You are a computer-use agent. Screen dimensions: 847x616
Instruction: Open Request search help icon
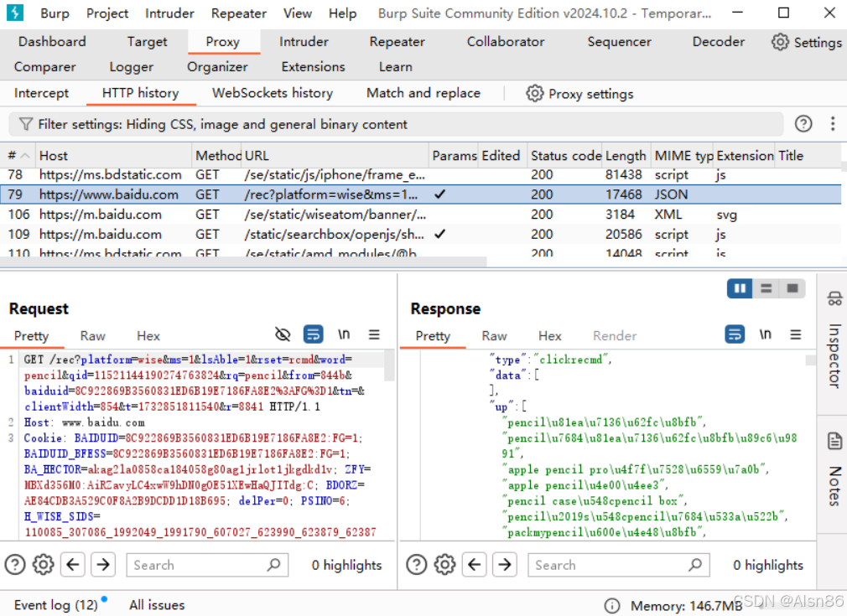pyautogui.click(x=15, y=565)
